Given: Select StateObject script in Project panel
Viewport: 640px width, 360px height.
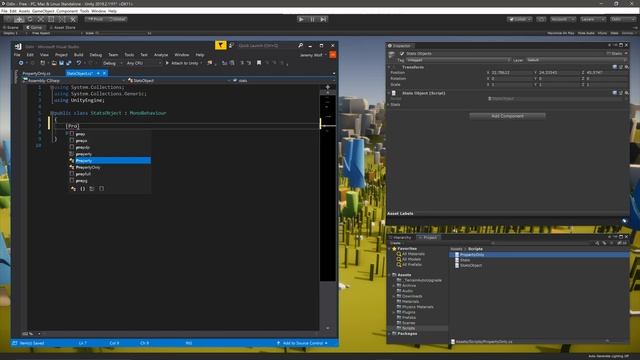Looking at the screenshot, I should pos(471,265).
